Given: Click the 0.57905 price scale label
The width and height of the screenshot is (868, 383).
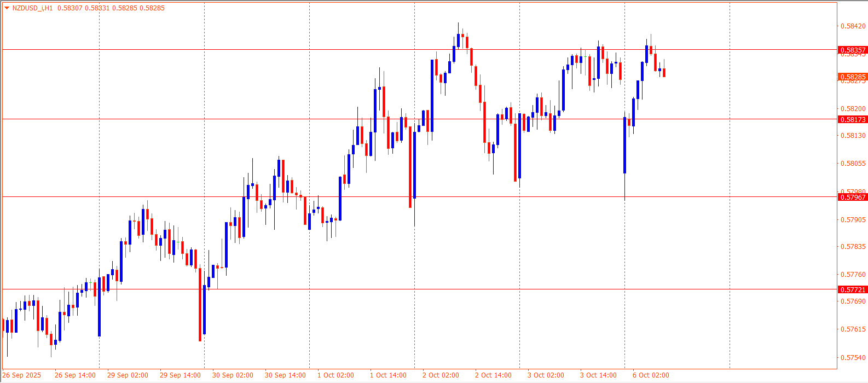Looking at the screenshot, I should pos(853,219).
